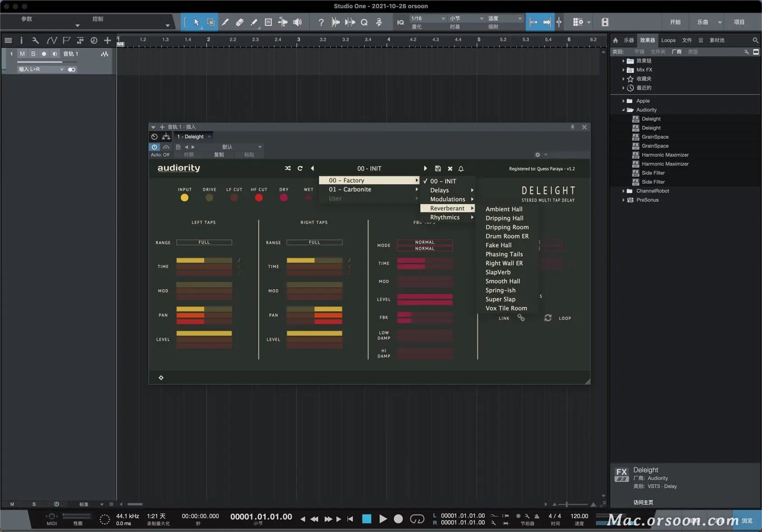Click the 开始 page button

(675, 22)
